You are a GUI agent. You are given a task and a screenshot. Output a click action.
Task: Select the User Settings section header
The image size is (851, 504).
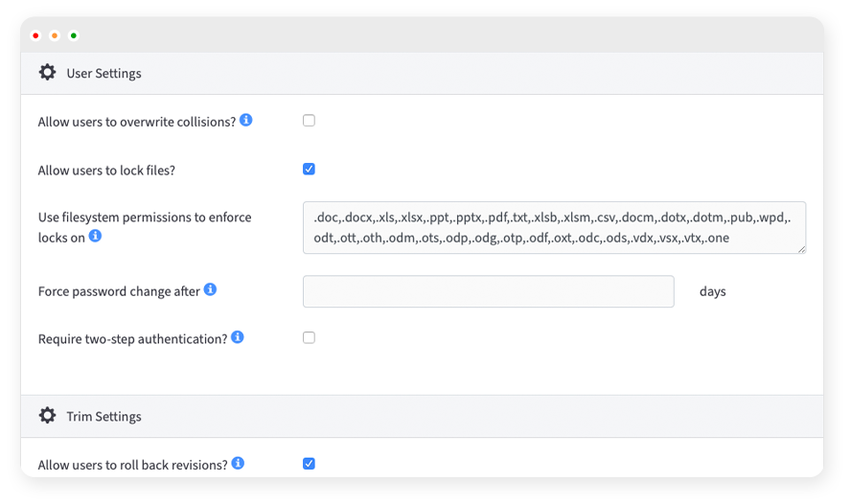pos(103,74)
